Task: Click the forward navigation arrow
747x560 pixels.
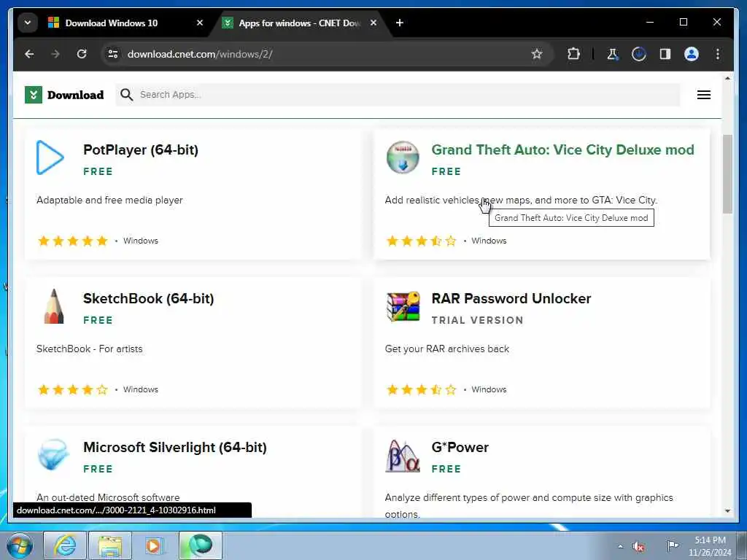Action: click(55, 54)
